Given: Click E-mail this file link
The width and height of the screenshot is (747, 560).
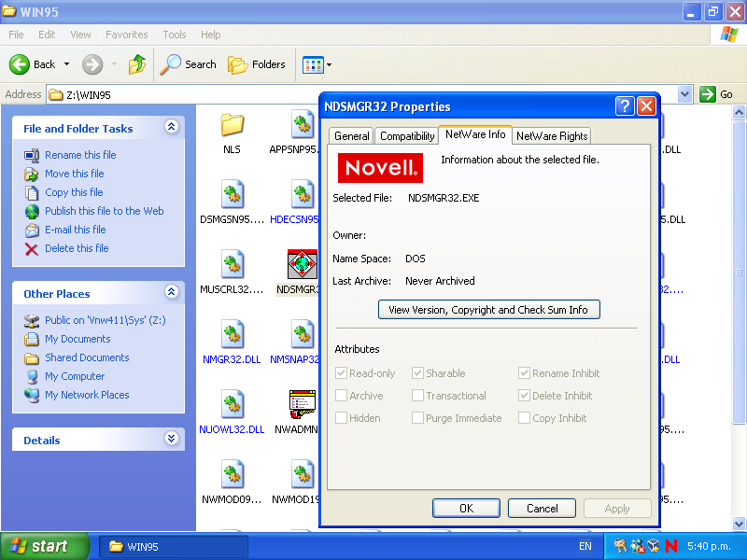Looking at the screenshot, I should pyautogui.click(x=76, y=229).
